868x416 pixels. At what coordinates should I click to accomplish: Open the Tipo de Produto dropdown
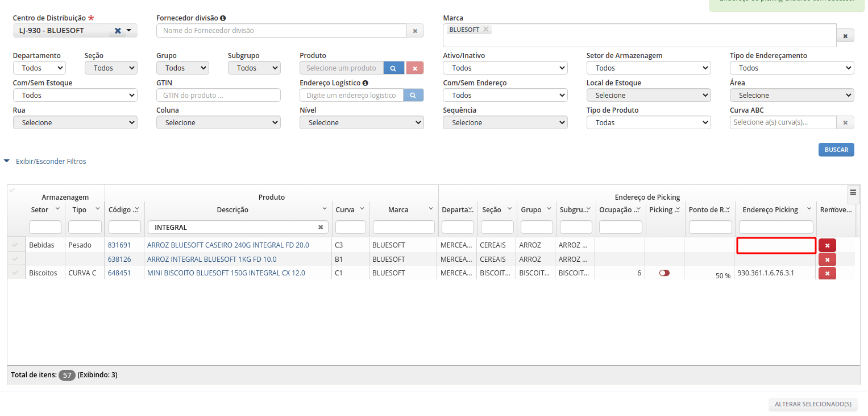click(649, 123)
